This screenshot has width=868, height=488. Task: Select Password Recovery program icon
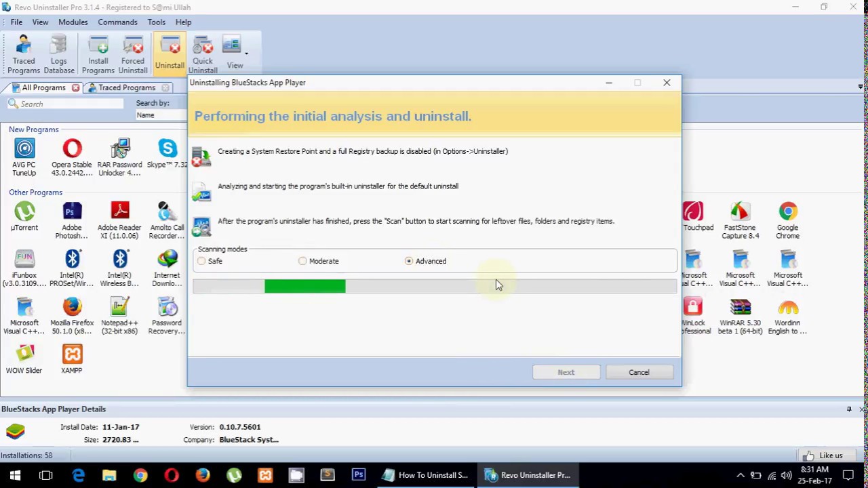coord(167,316)
